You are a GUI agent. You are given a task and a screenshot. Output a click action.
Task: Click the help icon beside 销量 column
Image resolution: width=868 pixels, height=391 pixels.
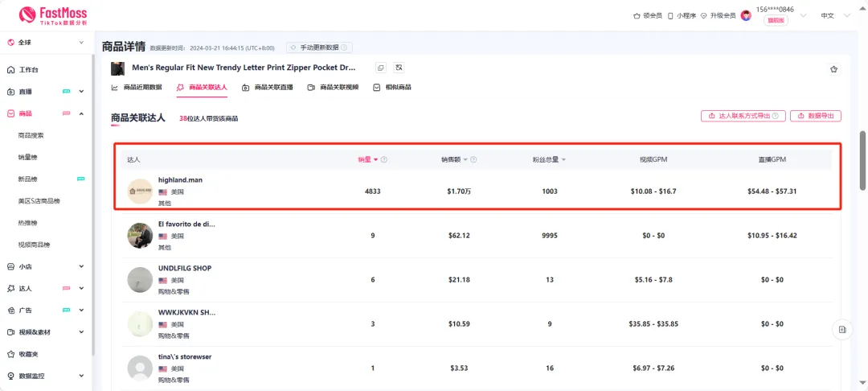(x=384, y=159)
